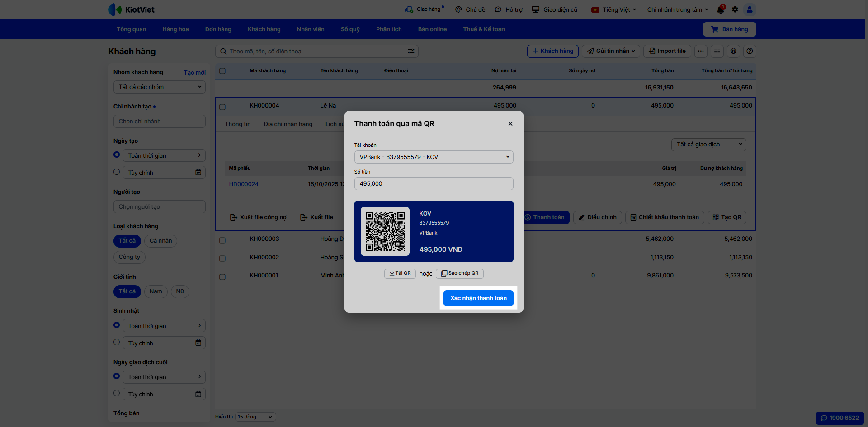Open the 15 dòng rows dropdown
This screenshot has height=427, width=868.
click(255, 417)
